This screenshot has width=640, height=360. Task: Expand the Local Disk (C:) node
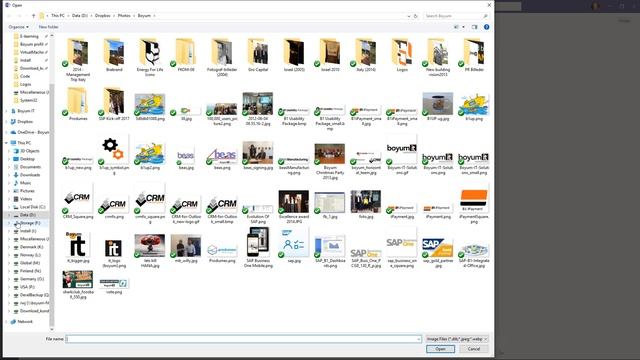(x=9, y=207)
